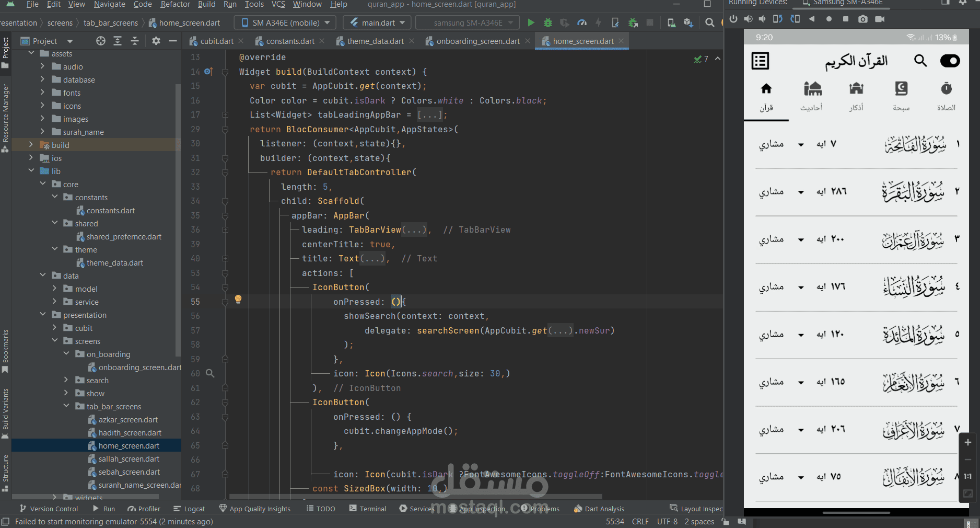980x528 pixels.
Task: Collapse the lib folder in tree
Action: 31,171
